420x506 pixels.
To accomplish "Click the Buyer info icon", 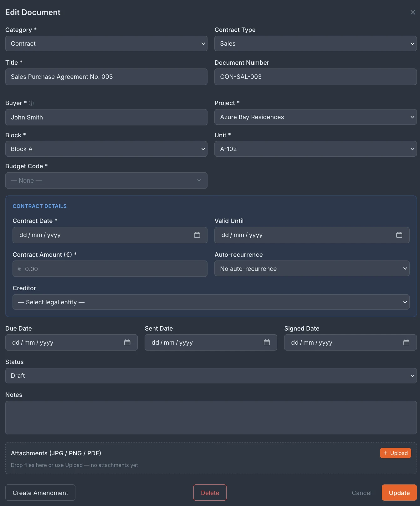I will [31, 103].
